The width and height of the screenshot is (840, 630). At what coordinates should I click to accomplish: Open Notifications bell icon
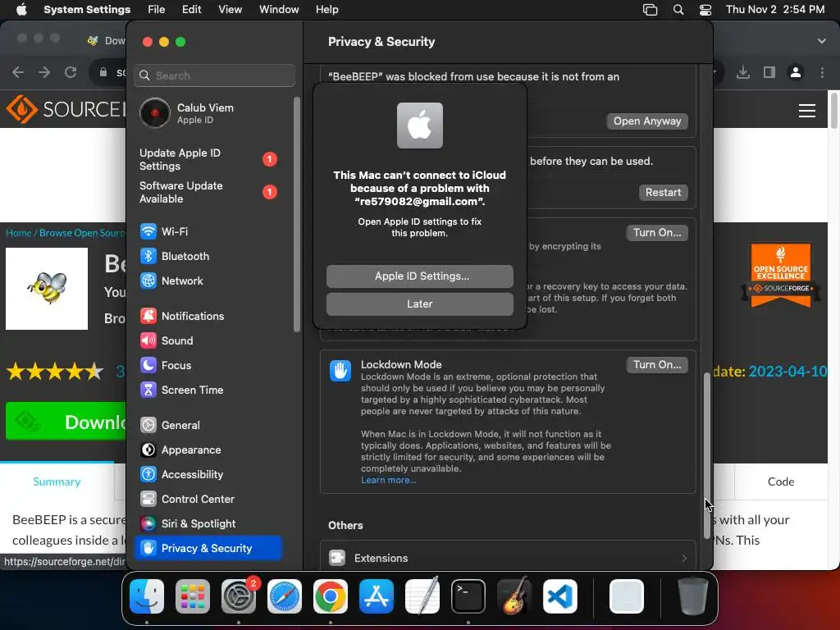point(148,316)
